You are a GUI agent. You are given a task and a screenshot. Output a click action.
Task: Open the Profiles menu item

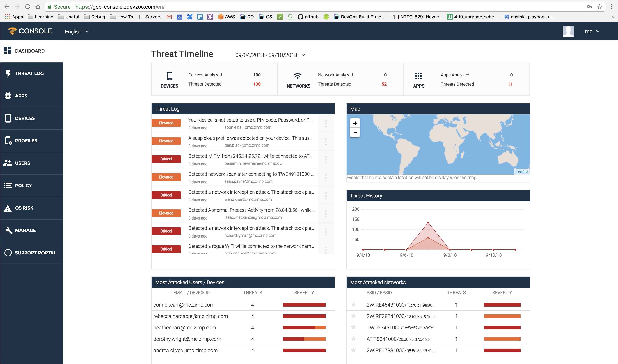pyautogui.click(x=32, y=141)
